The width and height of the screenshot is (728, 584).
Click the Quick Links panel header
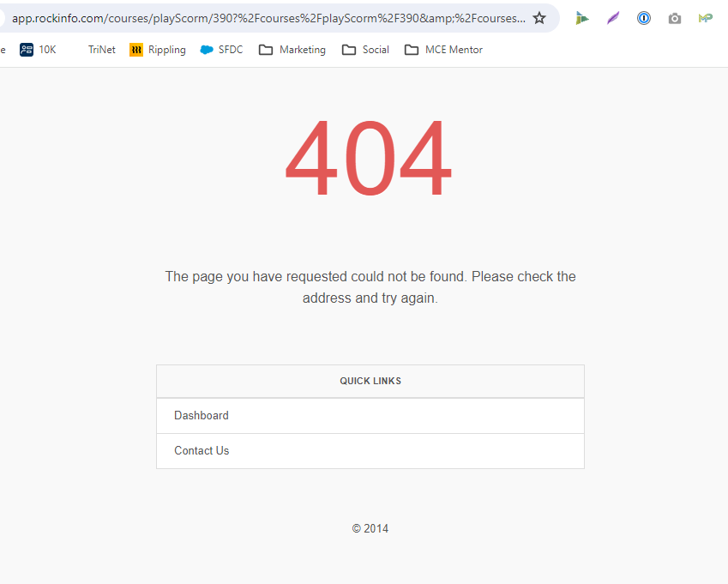click(x=370, y=381)
